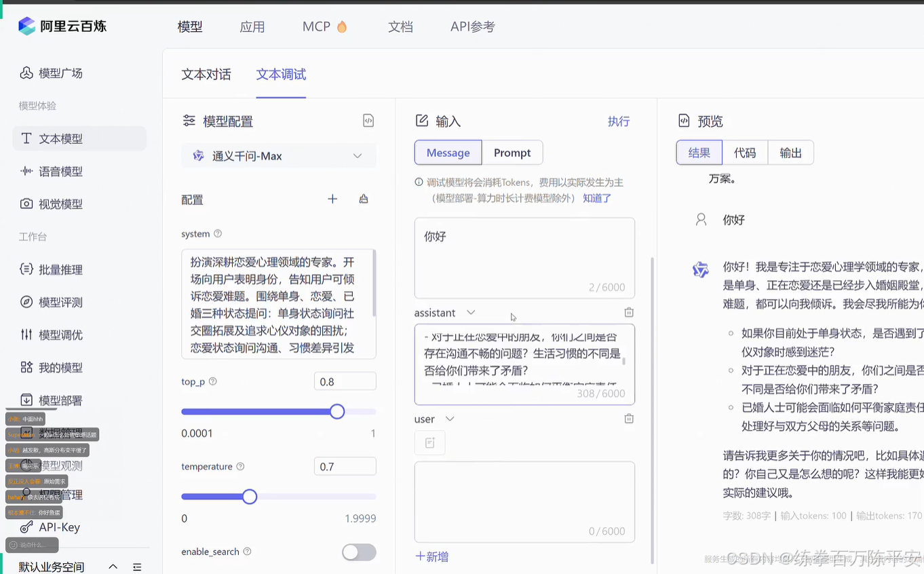Screen dimensions: 924x574
Task: Open the 应用 top navigation tab
Action: click(252, 27)
